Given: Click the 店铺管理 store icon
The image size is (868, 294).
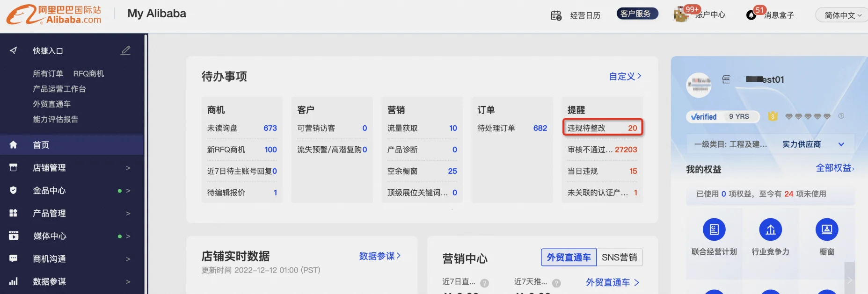Looking at the screenshot, I should pos(14,167).
